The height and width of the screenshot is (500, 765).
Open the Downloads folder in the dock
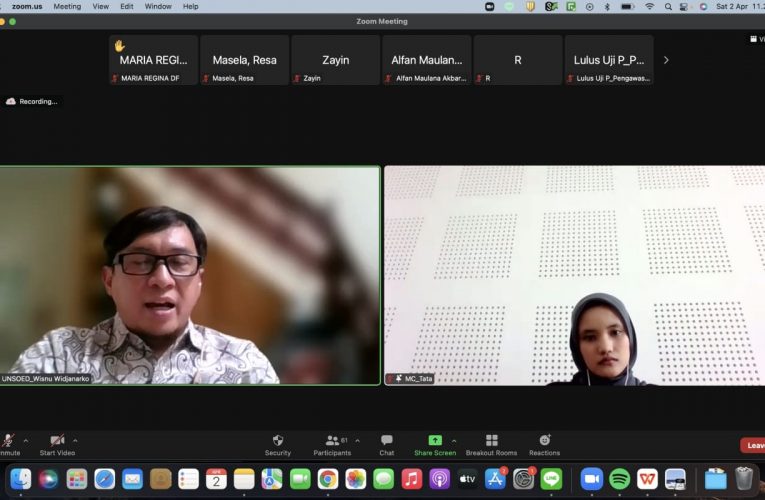[x=715, y=479]
